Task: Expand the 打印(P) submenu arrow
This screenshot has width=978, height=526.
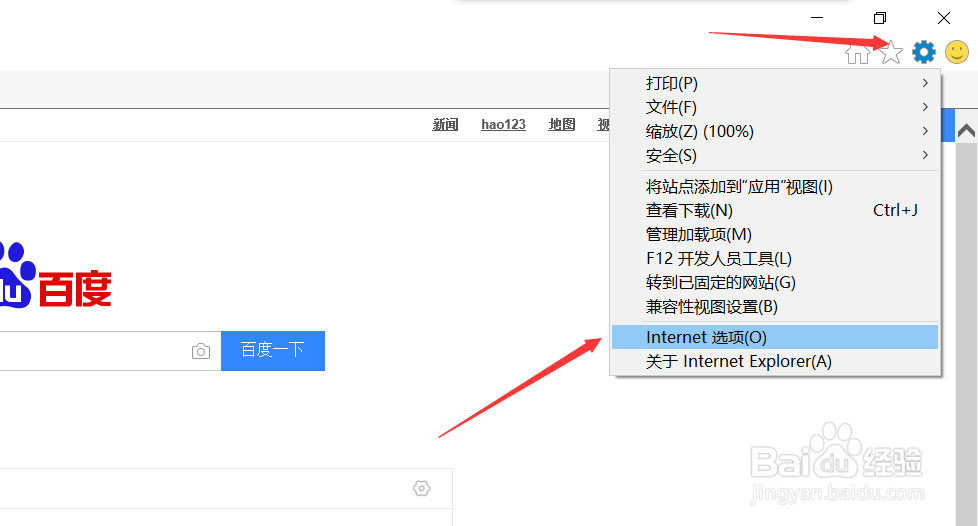Action: pos(925,83)
